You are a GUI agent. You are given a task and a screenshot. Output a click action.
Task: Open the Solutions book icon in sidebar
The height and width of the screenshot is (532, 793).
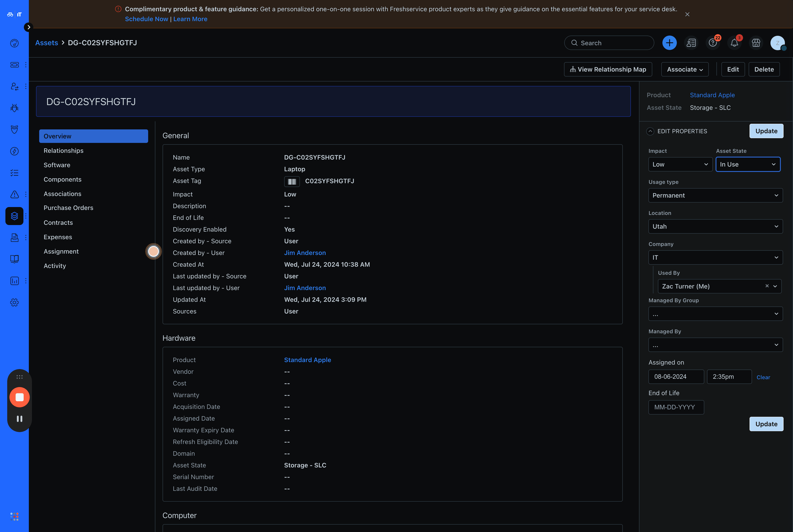(14, 259)
